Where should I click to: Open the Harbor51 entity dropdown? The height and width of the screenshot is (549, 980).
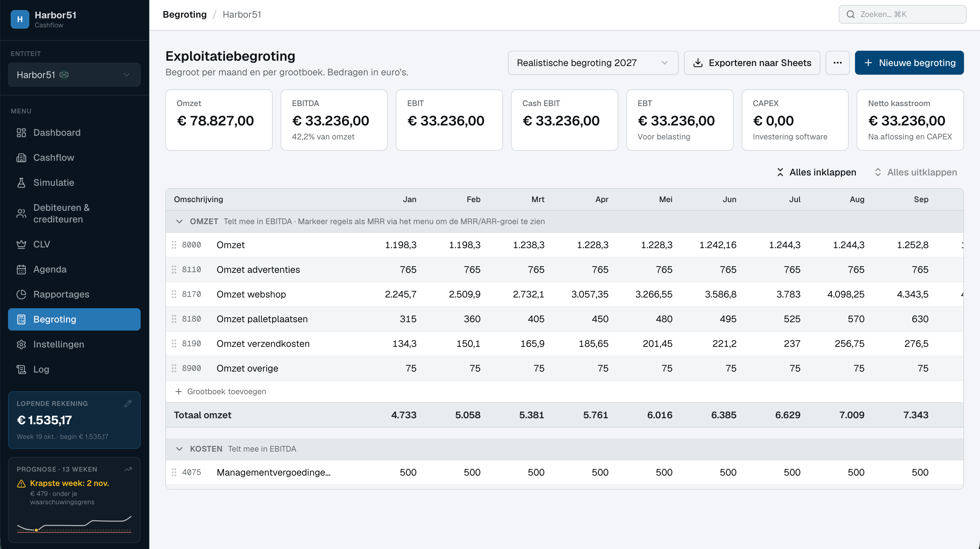(x=74, y=75)
